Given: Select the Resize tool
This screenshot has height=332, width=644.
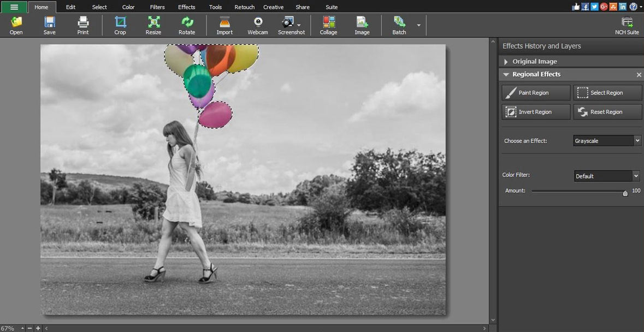Looking at the screenshot, I should pyautogui.click(x=153, y=22).
